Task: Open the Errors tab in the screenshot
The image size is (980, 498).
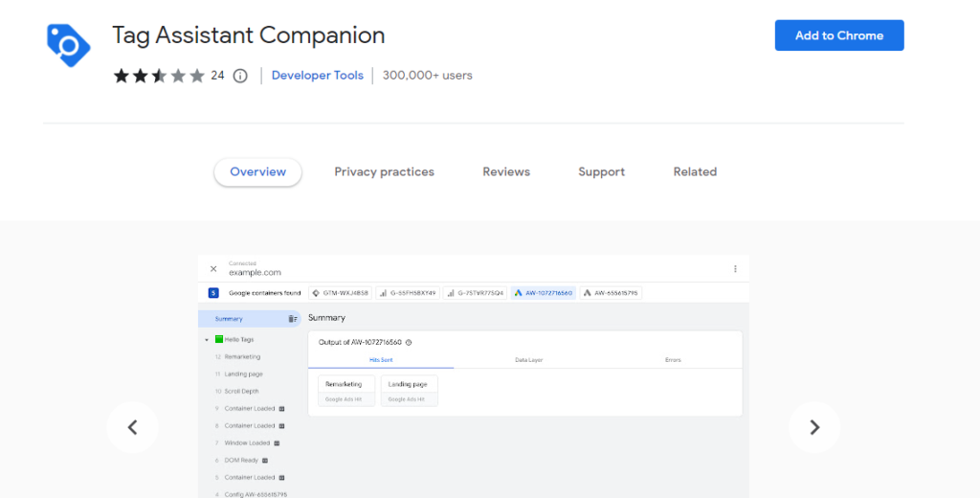Action: click(x=673, y=360)
